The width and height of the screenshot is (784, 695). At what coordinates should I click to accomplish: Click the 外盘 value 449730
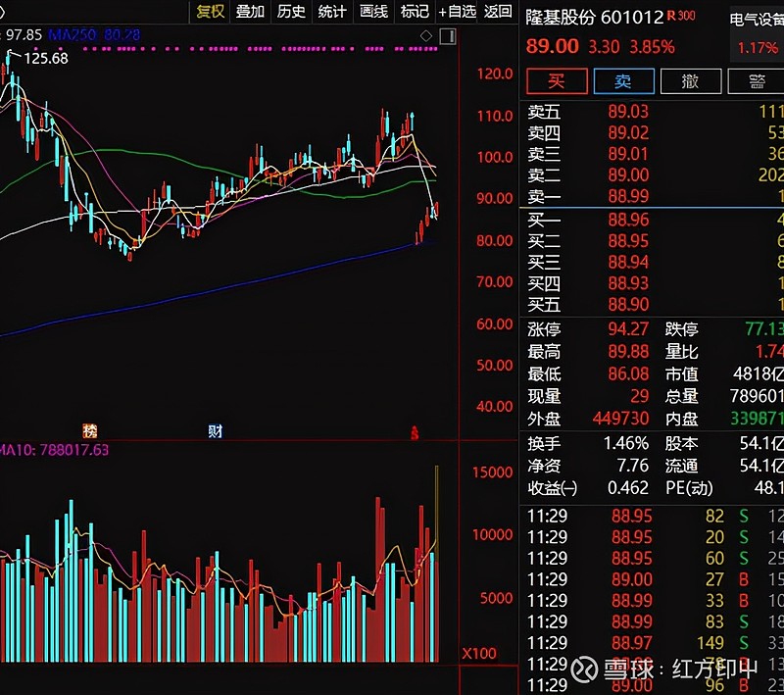click(x=621, y=418)
